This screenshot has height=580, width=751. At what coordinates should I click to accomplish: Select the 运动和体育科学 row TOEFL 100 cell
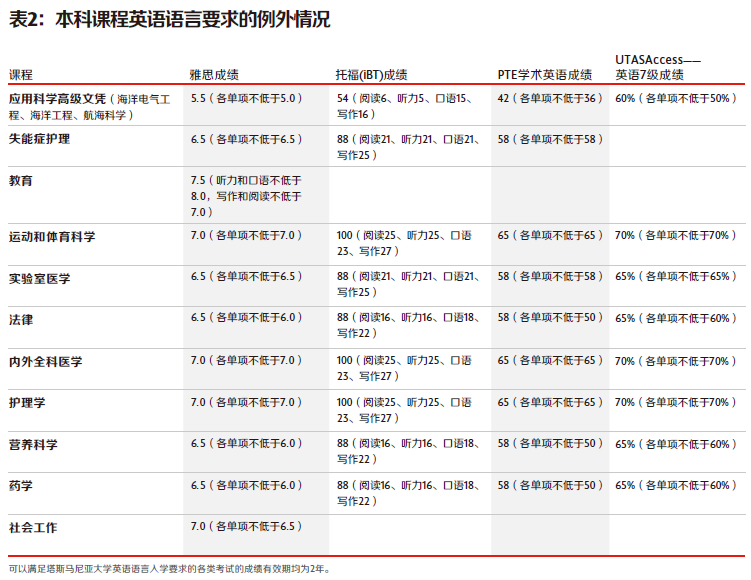[404, 243]
